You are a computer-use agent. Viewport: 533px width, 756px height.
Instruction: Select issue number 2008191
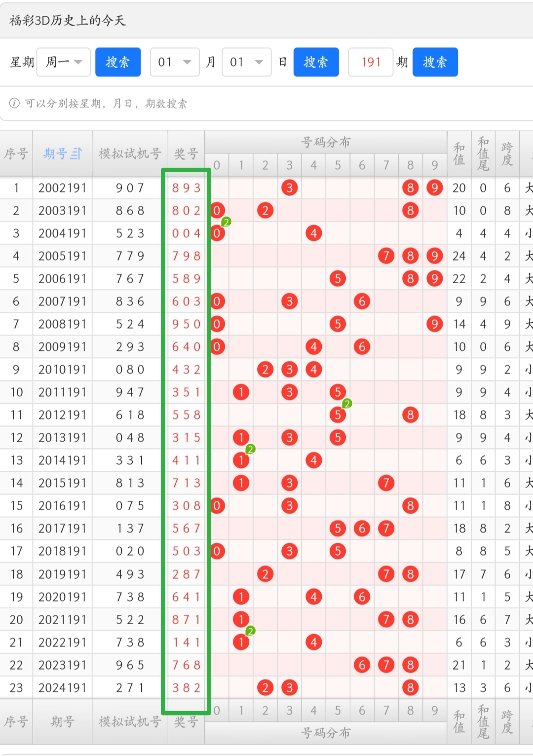(x=62, y=324)
